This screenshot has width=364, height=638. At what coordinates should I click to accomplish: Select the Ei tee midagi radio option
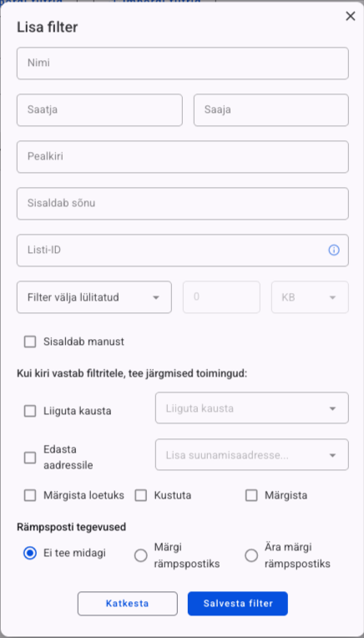(30, 554)
